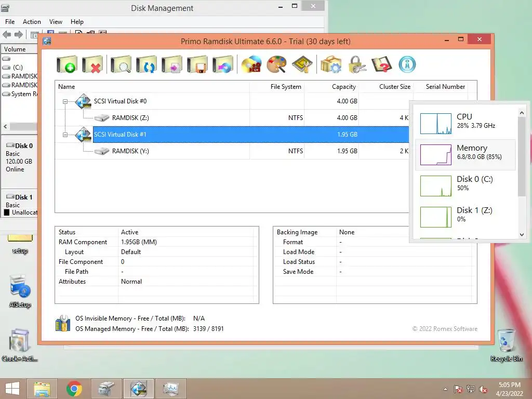The height and width of the screenshot is (399, 532).
Task: Open invisible memory chip wrench icon
Action: click(302, 64)
